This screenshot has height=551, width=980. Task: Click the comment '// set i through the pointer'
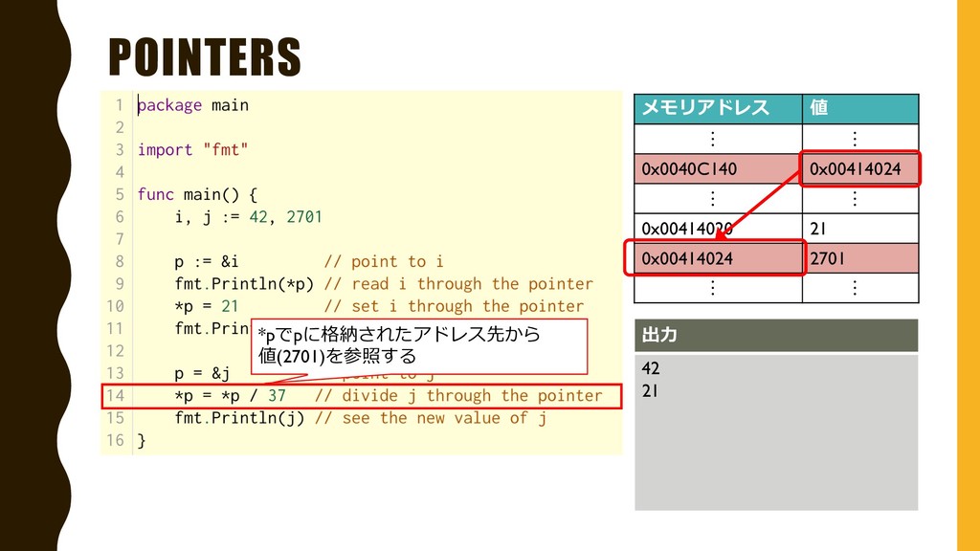[x=454, y=306]
